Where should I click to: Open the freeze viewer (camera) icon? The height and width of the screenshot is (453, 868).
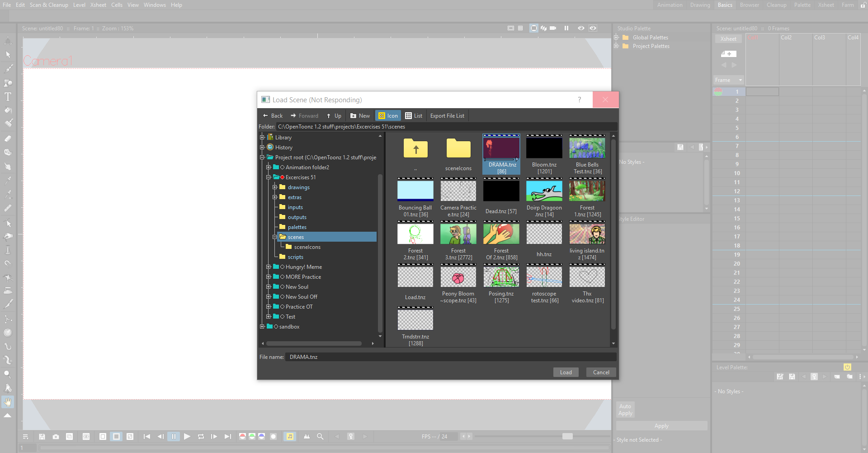[552, 28]
